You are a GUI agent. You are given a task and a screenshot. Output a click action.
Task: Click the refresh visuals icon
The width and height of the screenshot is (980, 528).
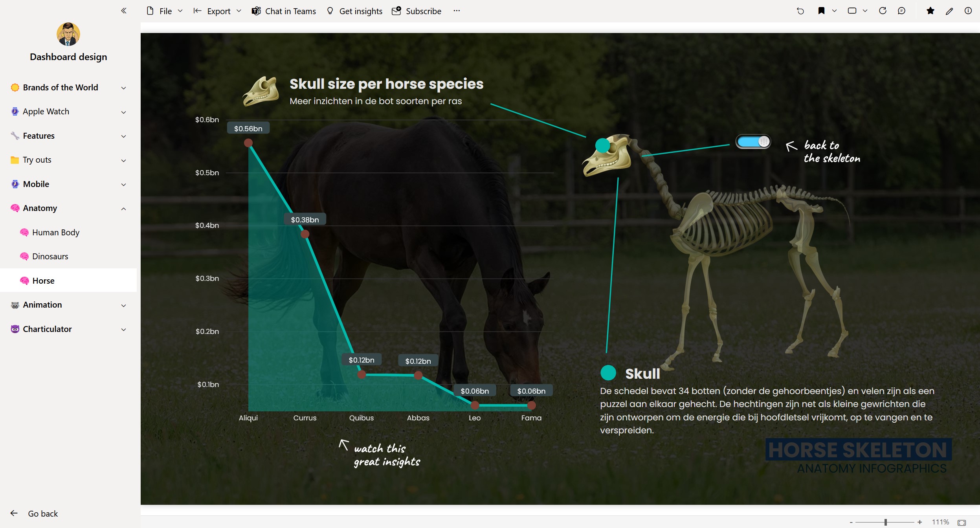pyautogui.click(x=883, y=11)
